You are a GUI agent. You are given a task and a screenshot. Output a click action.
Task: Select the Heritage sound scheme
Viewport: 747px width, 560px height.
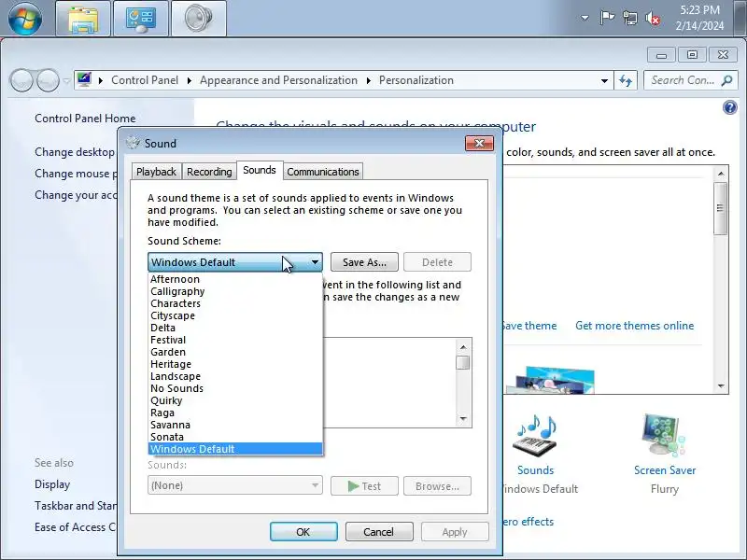[235, 364]
